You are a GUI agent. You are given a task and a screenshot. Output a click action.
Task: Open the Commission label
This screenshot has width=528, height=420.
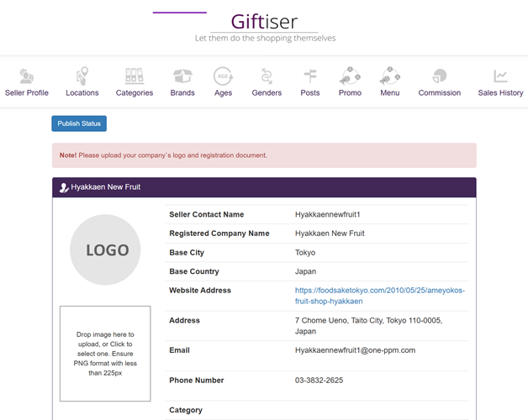(x=440, y=93)
